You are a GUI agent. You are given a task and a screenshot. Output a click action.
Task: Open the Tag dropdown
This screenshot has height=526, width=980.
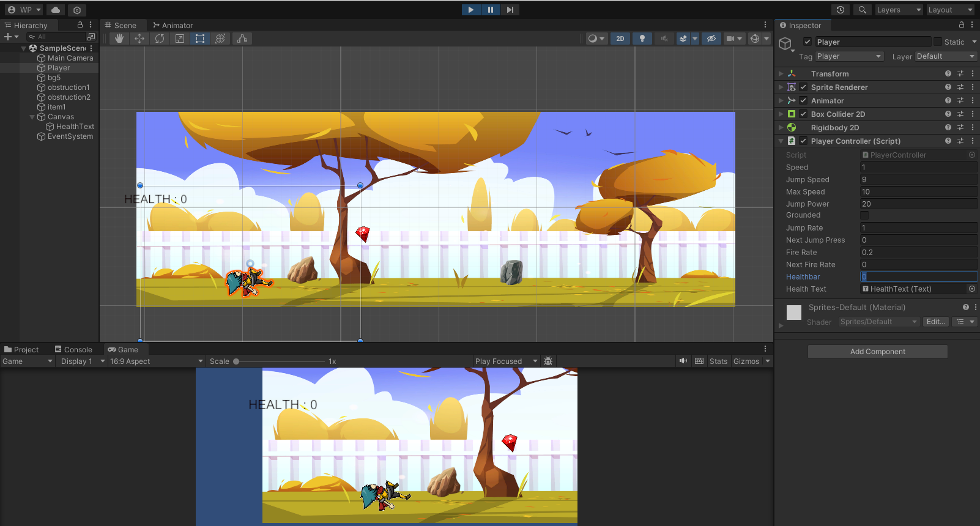click(x=850, y=56)
